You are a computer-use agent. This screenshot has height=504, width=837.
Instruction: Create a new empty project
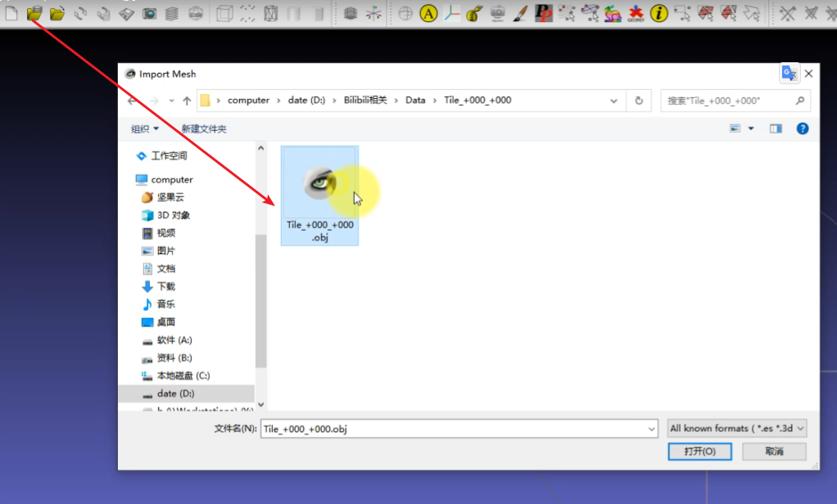(10, 13)
